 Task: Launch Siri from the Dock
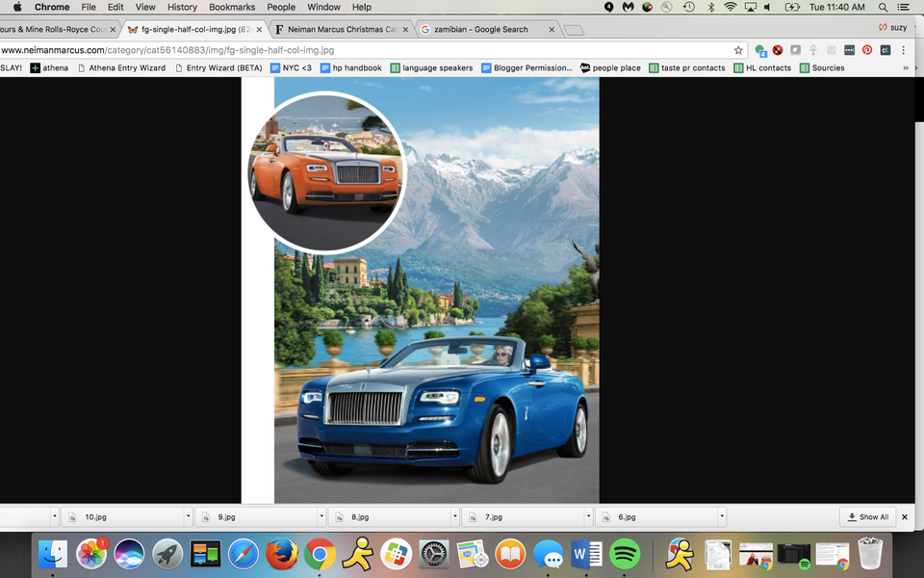(129, 554)
